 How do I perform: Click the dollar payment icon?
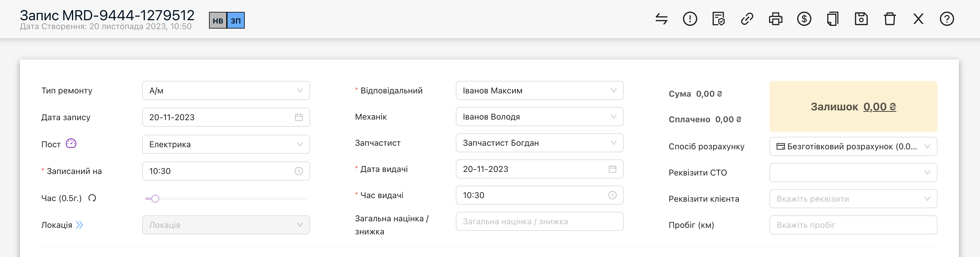pos(804,19)
